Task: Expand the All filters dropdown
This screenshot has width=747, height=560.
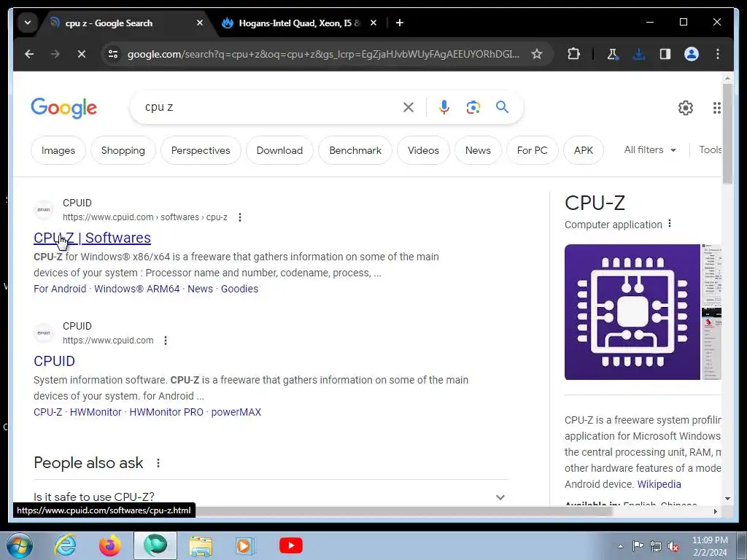Action: [x=650, y=150]
